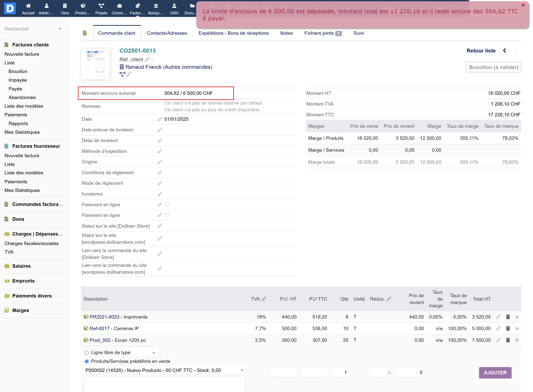Delete the Imprimante line with trash icon
The image size is (533, 392).
tap(508, 317)
